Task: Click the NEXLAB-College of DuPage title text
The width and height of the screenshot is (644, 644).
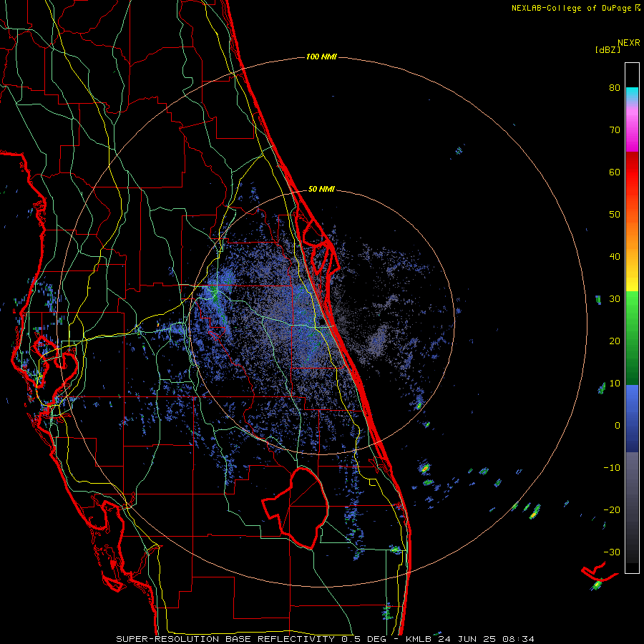Action: 571,8
